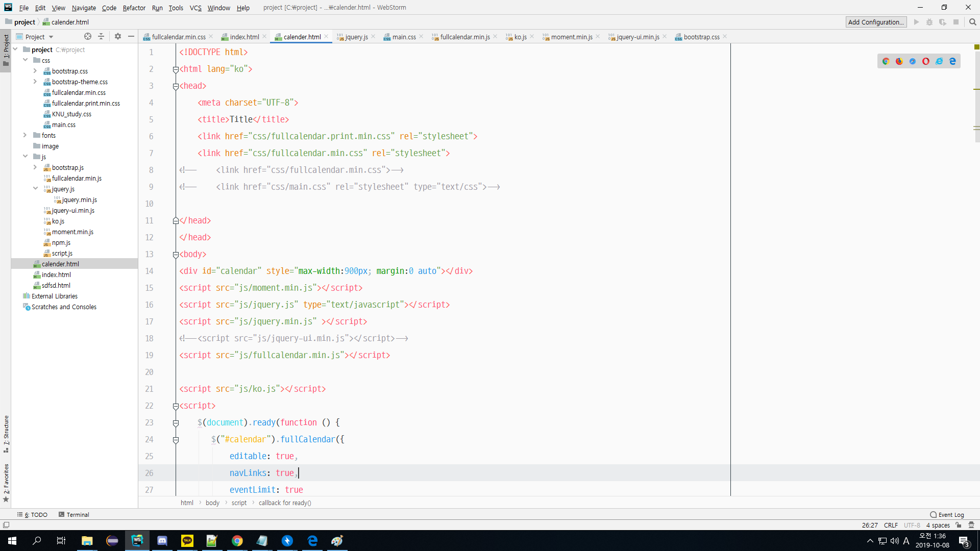Click the yellow warning stripe marker
The image size is (980, 551).
[976, 90]
